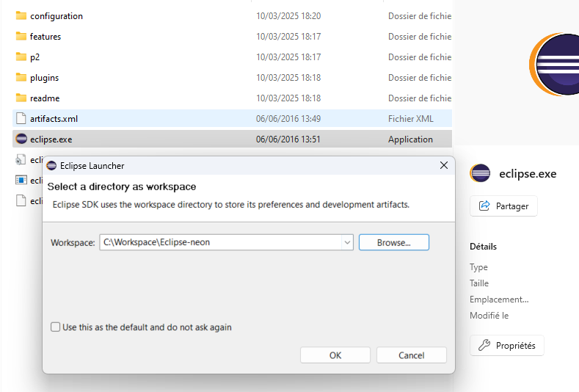Select the configuration folder name
This screenshot has width=579, height=392.
(x=57, y=16)
